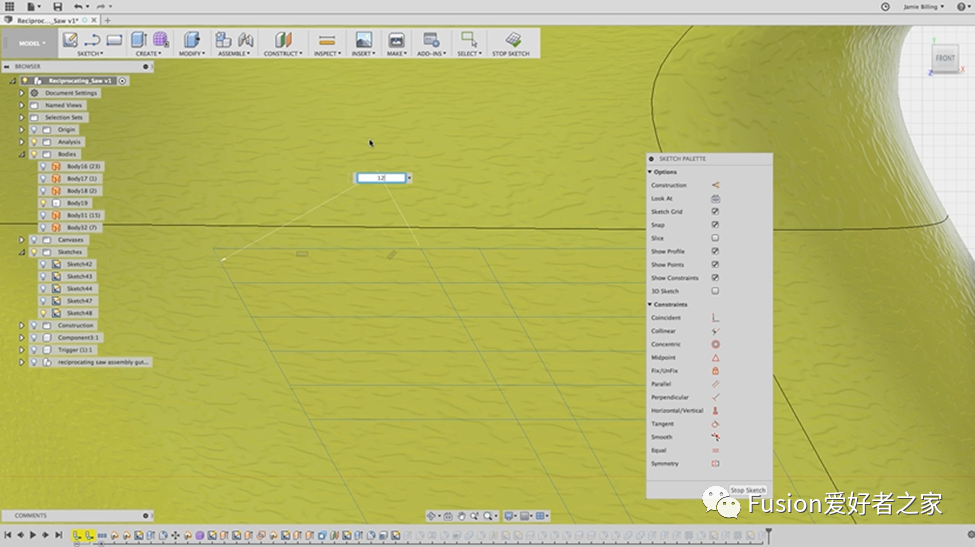975x547 pixels.
Task: Open the MODEL workspace dropdown
Action: coord(31,43)
